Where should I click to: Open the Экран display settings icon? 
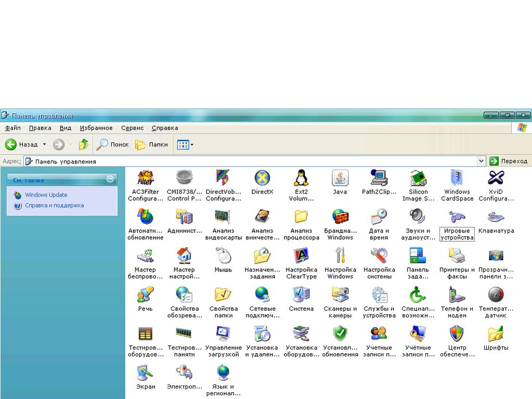coord(146,374)
